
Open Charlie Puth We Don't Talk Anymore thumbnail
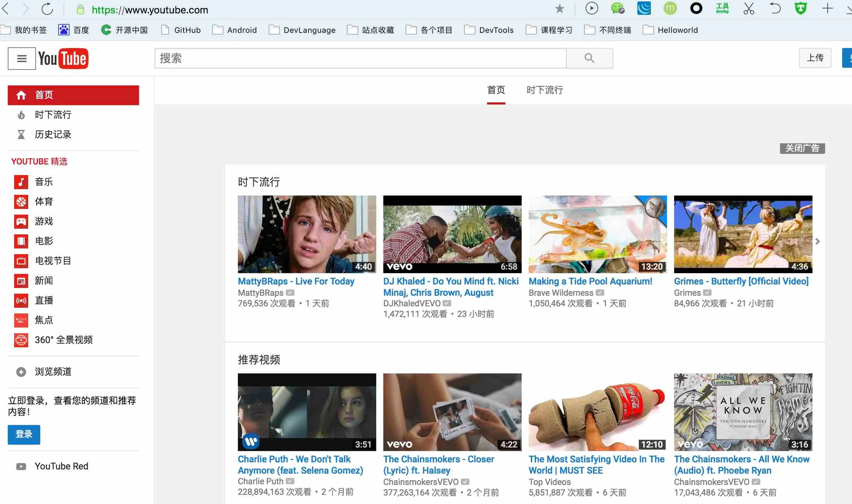[x=307, y=412]
